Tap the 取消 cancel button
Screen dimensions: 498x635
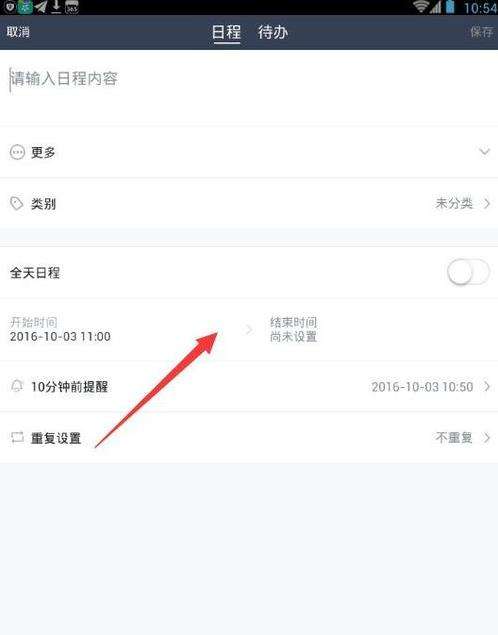pos(18,32)
